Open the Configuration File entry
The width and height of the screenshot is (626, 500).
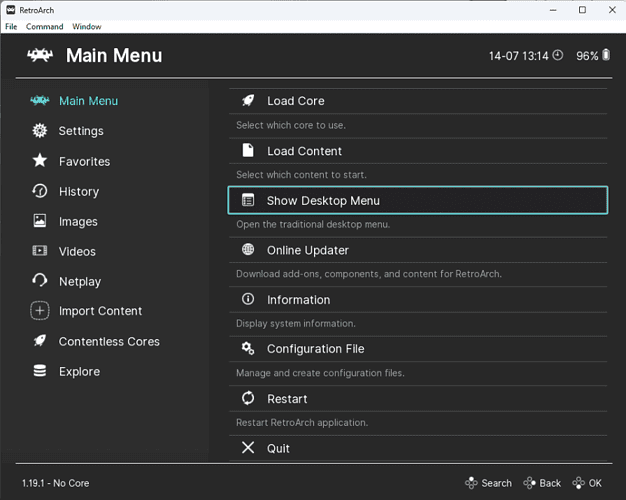[x=418, y=349]
